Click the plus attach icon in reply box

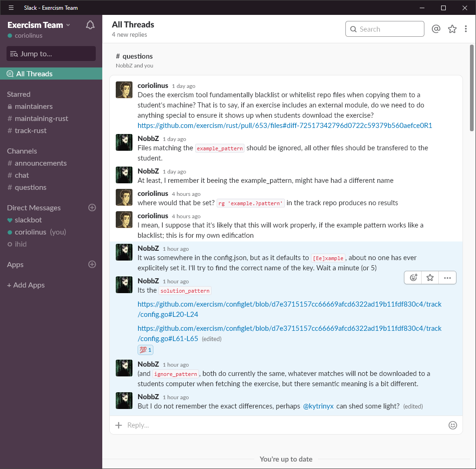(119, 425)
